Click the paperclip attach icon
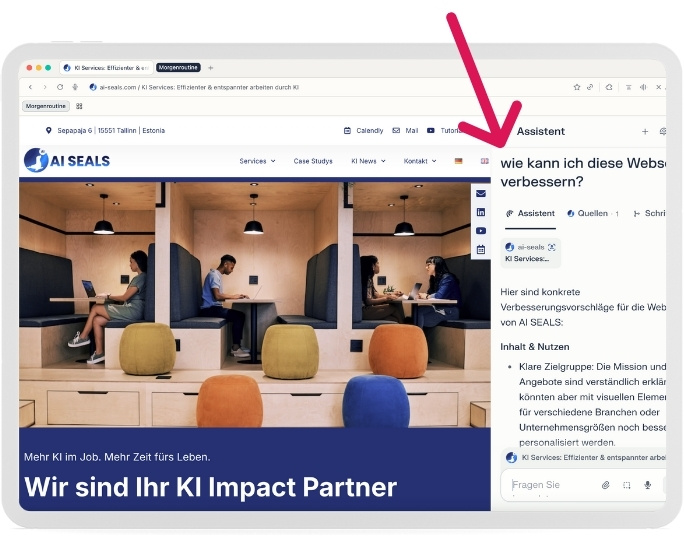Screen dimensions: 684x536 pyautogui.click(x=605, y=485)
